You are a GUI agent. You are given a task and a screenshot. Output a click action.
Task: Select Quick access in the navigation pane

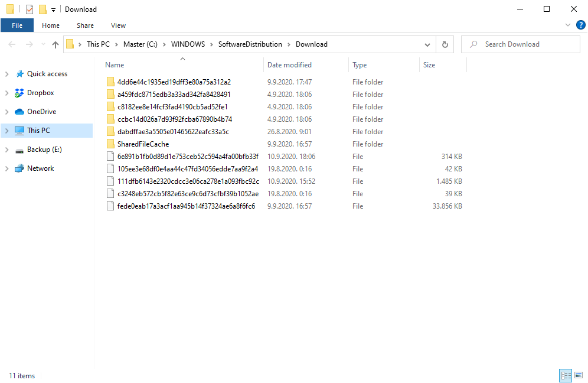click(x=47, y=74)
